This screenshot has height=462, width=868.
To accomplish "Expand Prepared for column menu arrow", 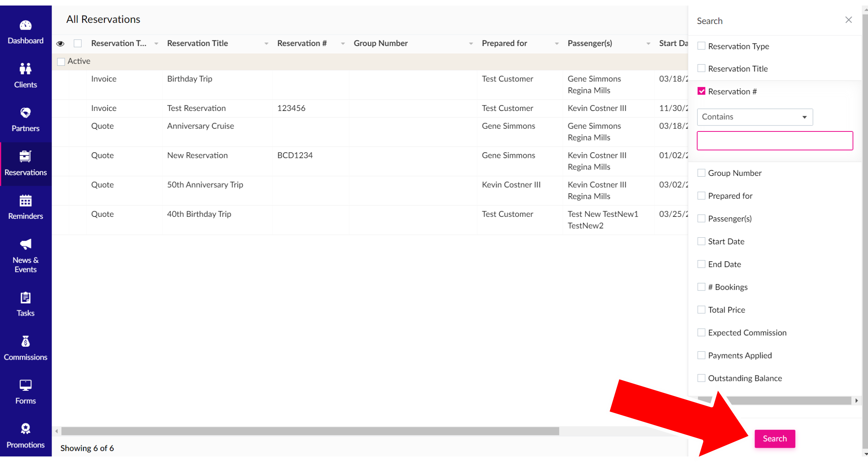I will (x=556, y=44).
